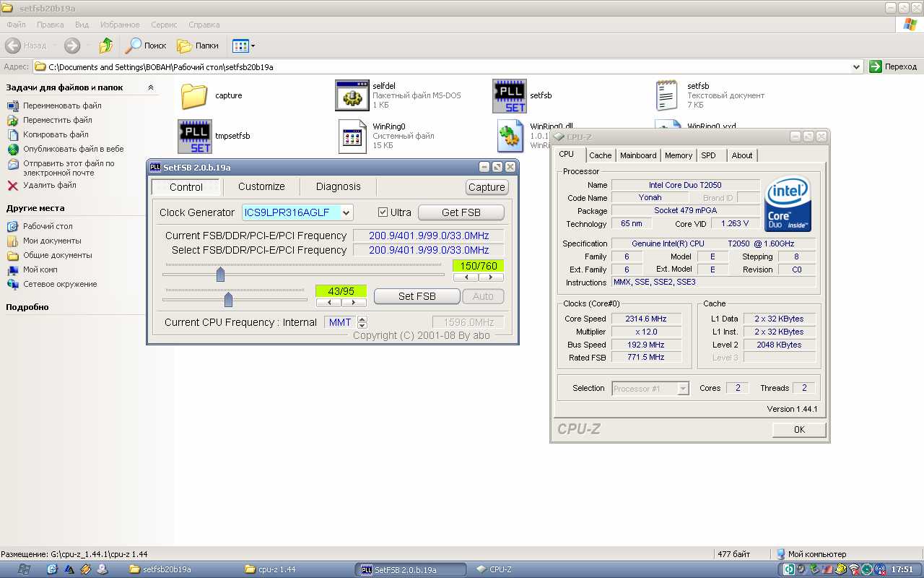Switch to SetFSB Control tab

pos(186,186)
